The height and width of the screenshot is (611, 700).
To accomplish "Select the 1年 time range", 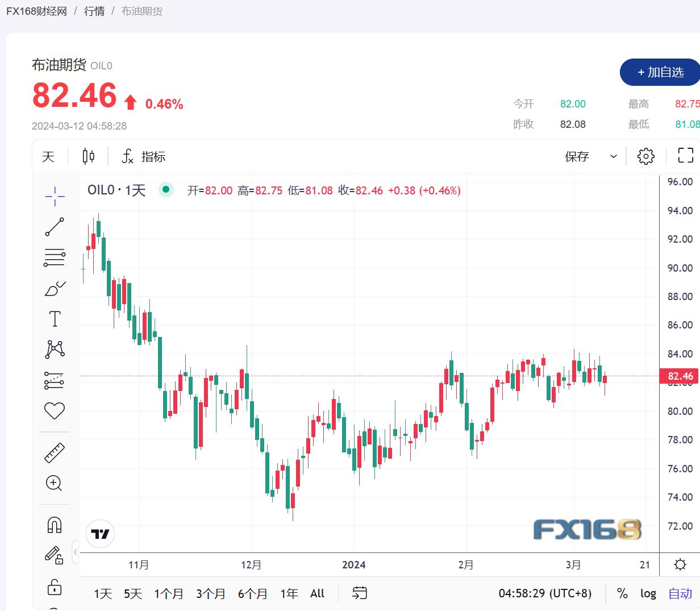I will (289, 593).
